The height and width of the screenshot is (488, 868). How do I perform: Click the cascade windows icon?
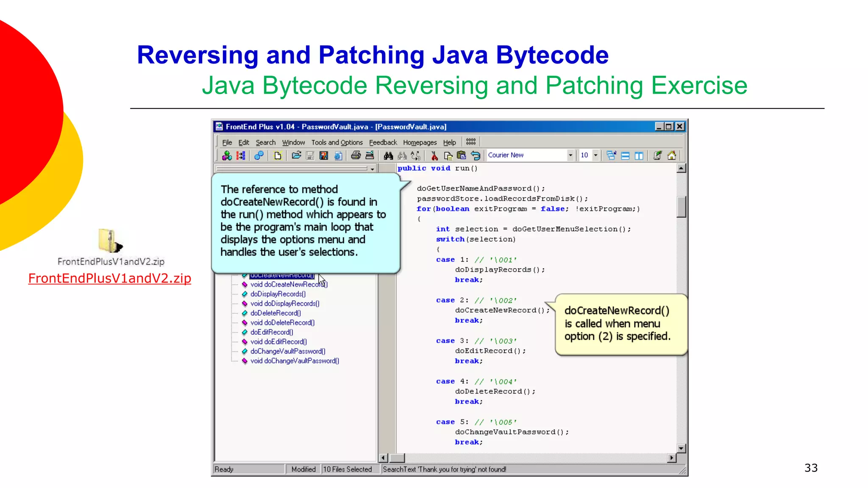click(x=611, y=155)
